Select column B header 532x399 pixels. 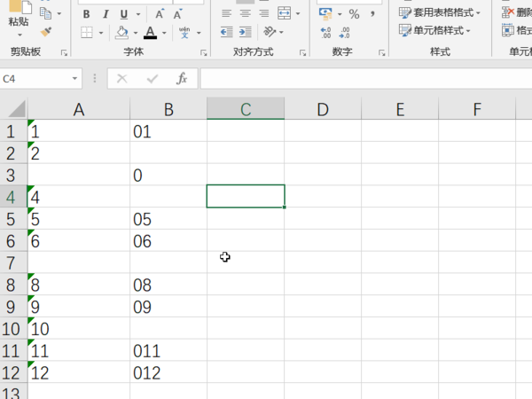[x=168, y=109]
